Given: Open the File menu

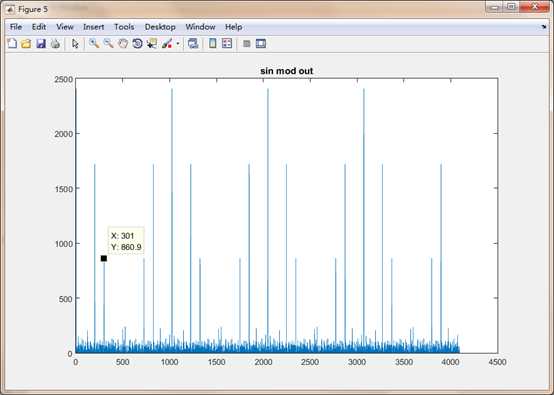Looking at the screenshot, I should (16, 27).
